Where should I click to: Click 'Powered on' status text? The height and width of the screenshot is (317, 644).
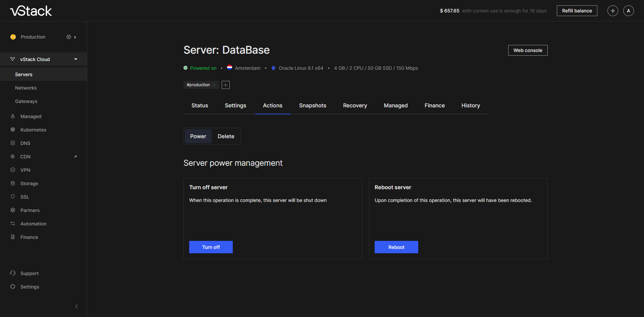click(203, 68)
